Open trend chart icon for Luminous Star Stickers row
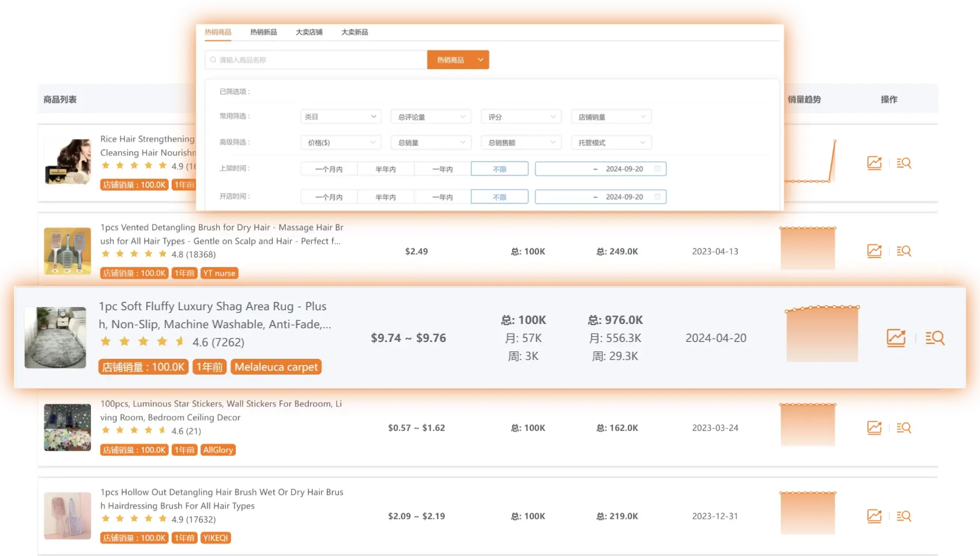This screenshot has width=980, height=556. (x=874, y=428)
